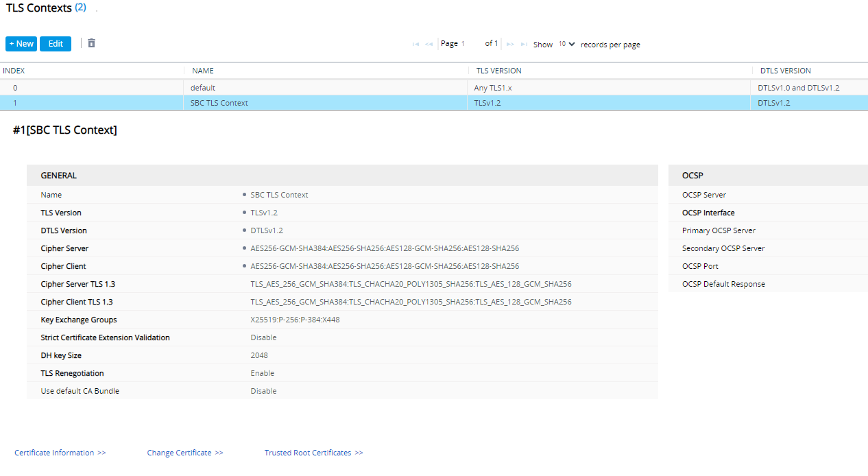The height and width of the screenshot is (476, 868).
Task: Click Key Exchange Groups value X25519:P-256:P-384:X448
Action: [295, 320]
